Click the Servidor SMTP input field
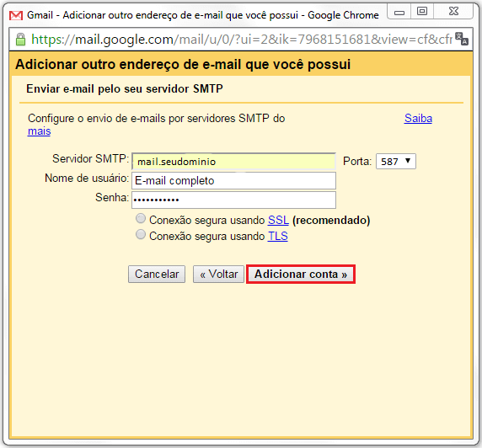 point(233,162)
